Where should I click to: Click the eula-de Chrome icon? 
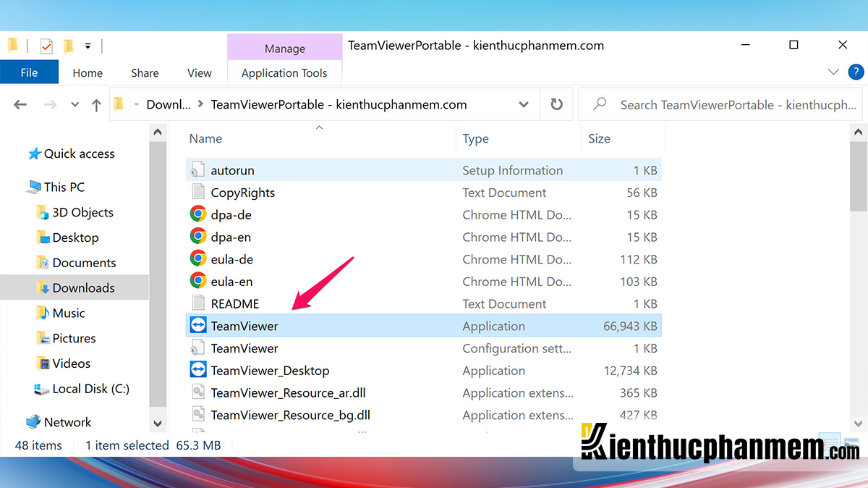198,259
